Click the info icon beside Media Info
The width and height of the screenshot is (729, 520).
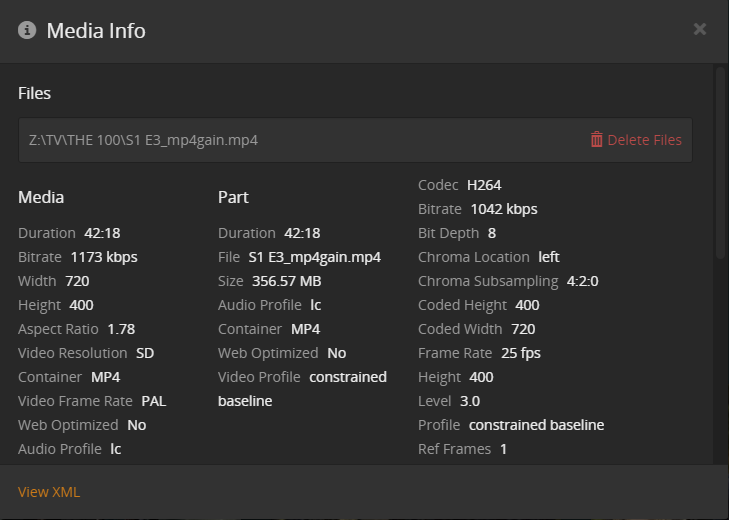pos(28,30)
